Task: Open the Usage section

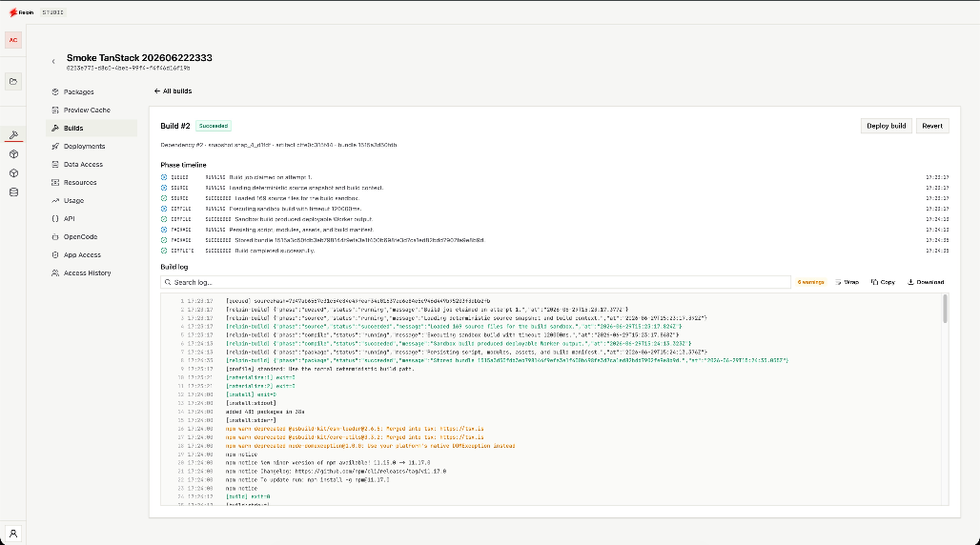Action: pos(92,201)
